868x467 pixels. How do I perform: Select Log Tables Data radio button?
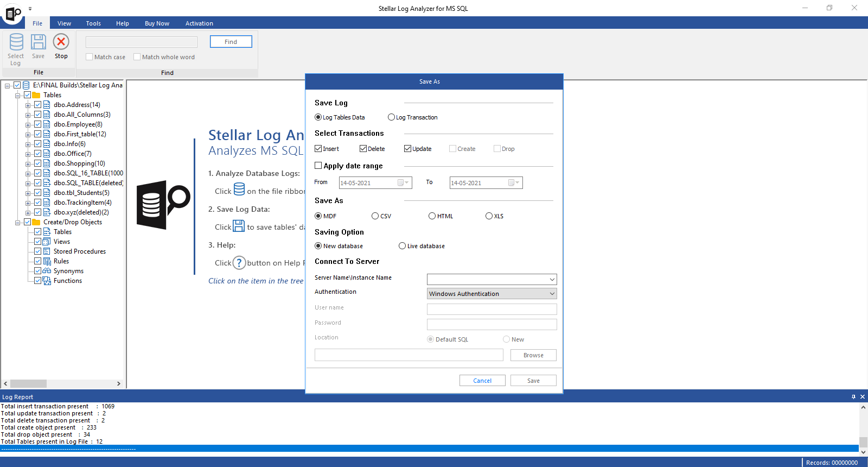click(318, 117)
